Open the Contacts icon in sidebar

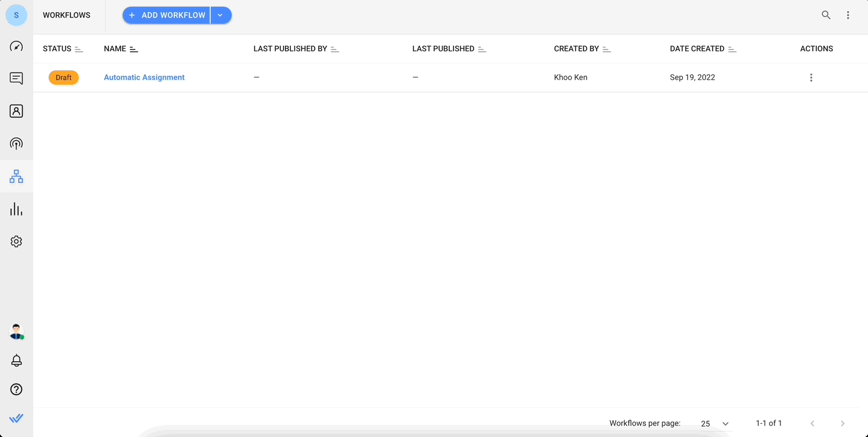point(16,111)
